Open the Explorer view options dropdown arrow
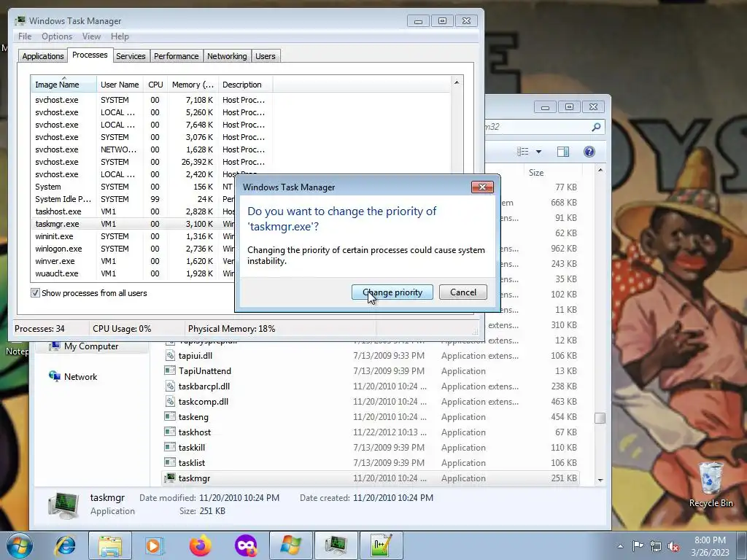 pyautogui.click(x=539, y=152)
